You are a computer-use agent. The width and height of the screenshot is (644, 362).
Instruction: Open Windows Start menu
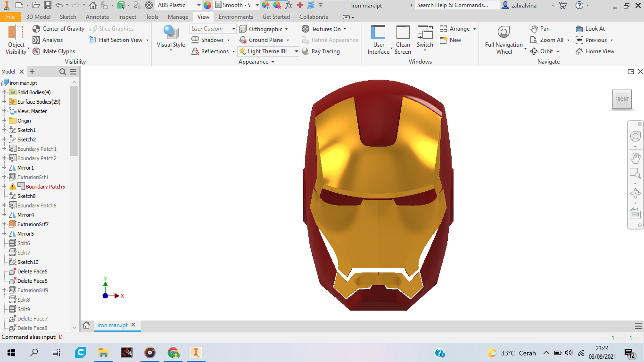coord(11,353)
